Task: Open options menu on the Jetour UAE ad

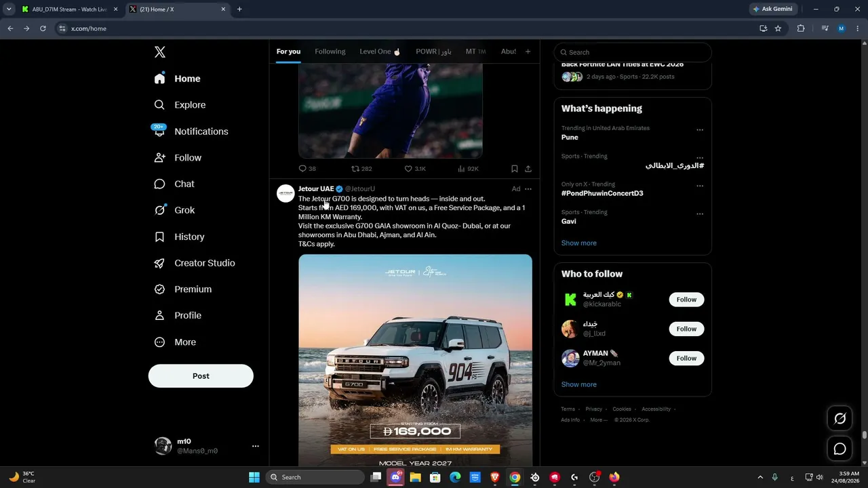Action: (x=528, y=189)
